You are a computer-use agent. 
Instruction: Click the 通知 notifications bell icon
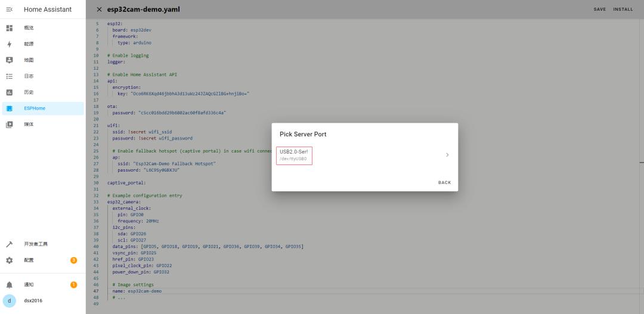[x=9, y=285]
